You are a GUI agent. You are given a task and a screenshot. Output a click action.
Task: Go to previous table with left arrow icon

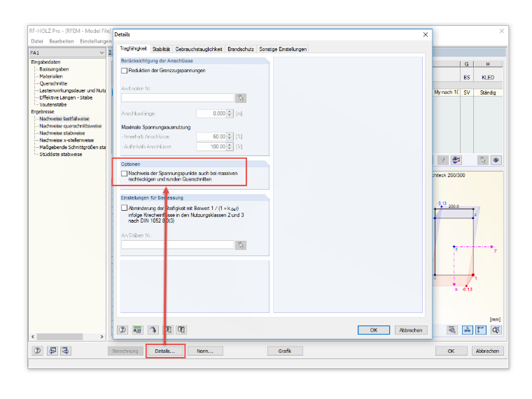click(x=52, y=351)
